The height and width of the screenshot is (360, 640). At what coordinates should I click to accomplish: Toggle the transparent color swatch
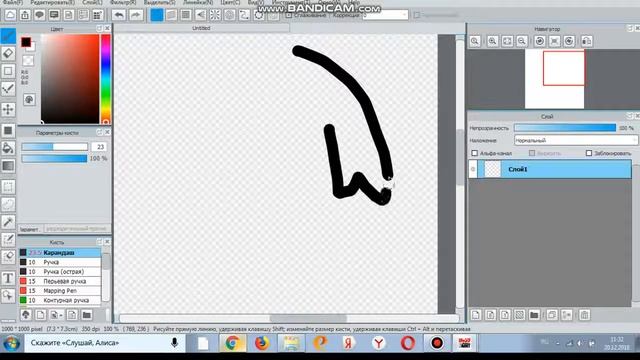(28, 61)
